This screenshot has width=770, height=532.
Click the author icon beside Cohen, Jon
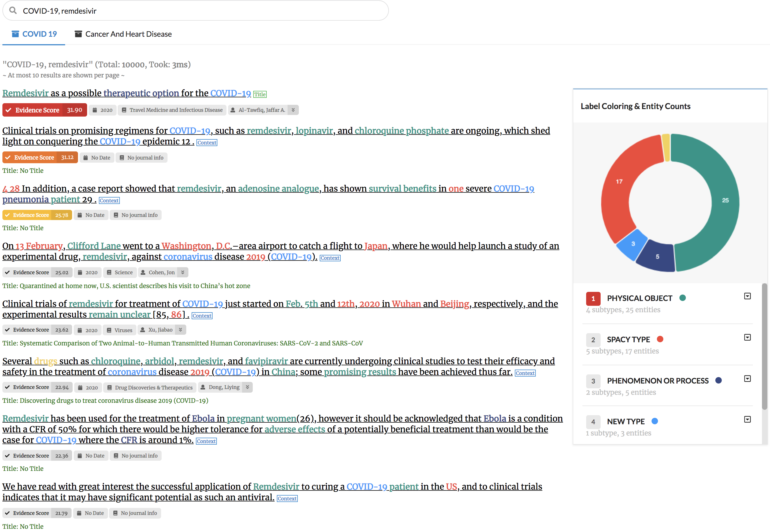tap(143, 273)
